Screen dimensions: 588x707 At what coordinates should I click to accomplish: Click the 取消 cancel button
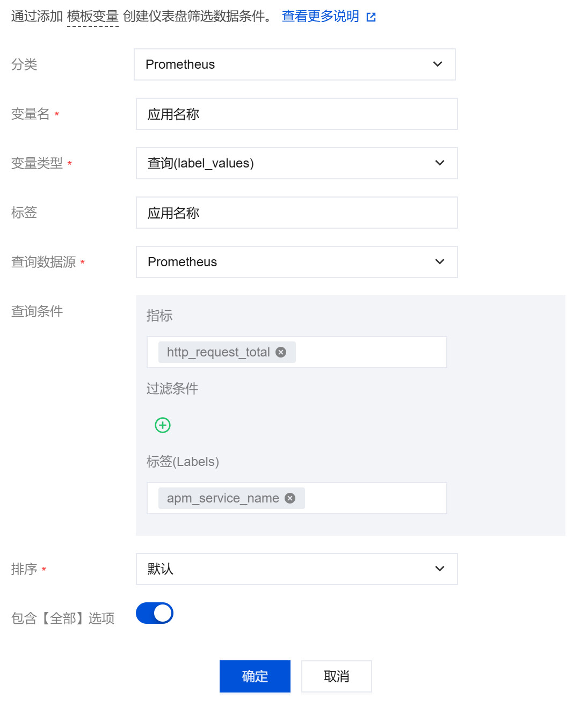pos(337,676)
